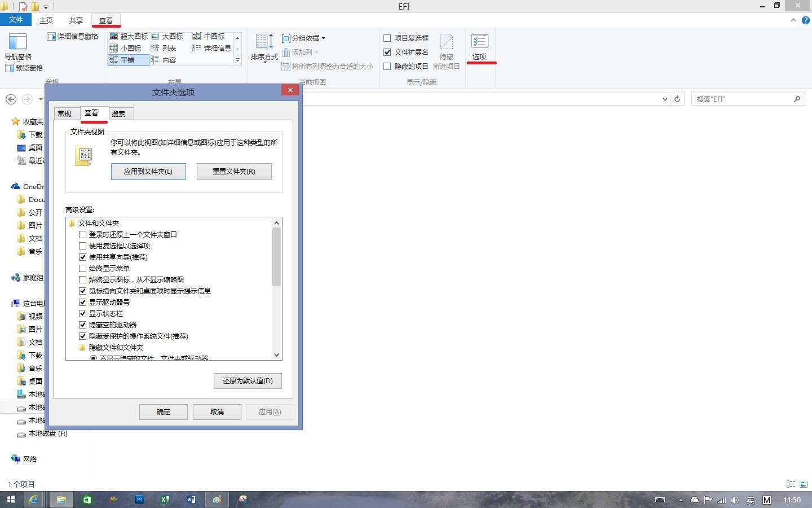Confirm with 确定 button

(164, 412)
